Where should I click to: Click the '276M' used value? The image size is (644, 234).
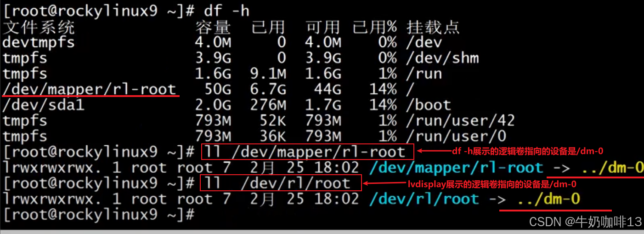[x=269, y=105]
